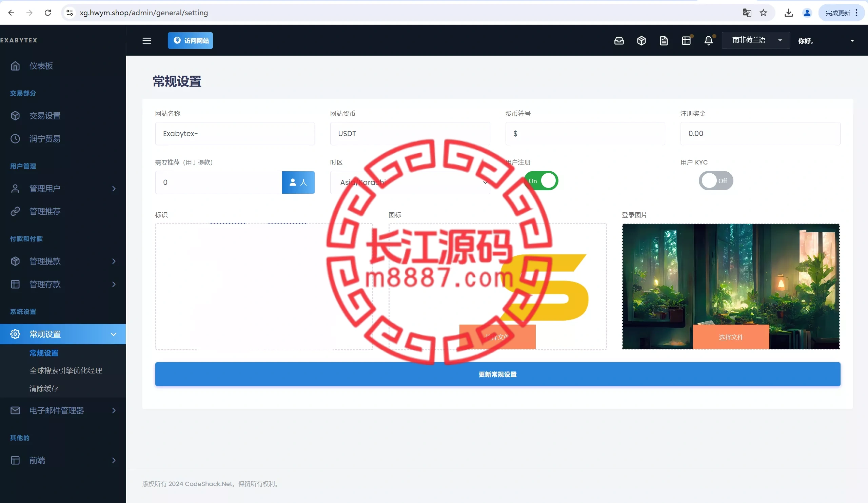Click 更新常规设置 update button
Viewport: 868px width, 503px height.
[497, 374]
